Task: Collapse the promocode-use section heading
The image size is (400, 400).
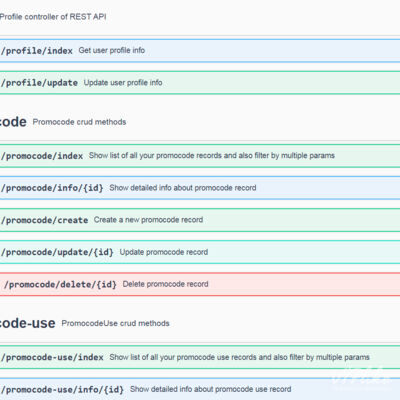Action: point(27,323)
